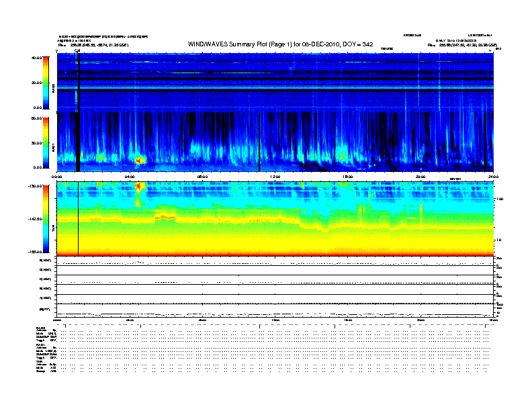Click the RAD2 color scale bar

[46, 83]
